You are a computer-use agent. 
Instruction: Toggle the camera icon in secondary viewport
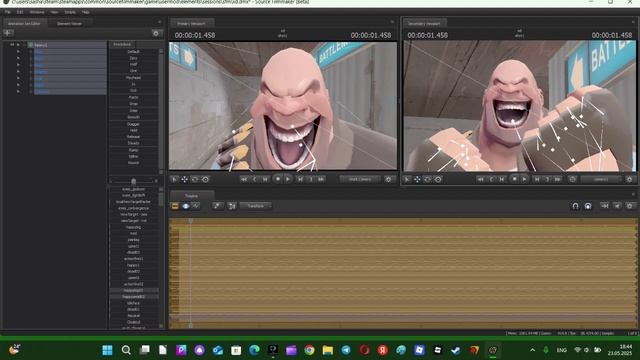573,179
